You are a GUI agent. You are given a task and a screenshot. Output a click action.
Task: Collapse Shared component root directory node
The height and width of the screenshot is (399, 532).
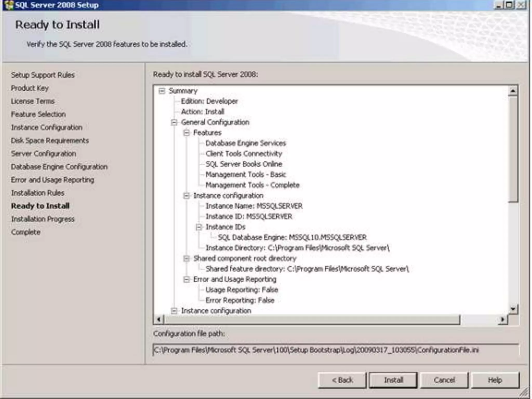tap(186, 258)
